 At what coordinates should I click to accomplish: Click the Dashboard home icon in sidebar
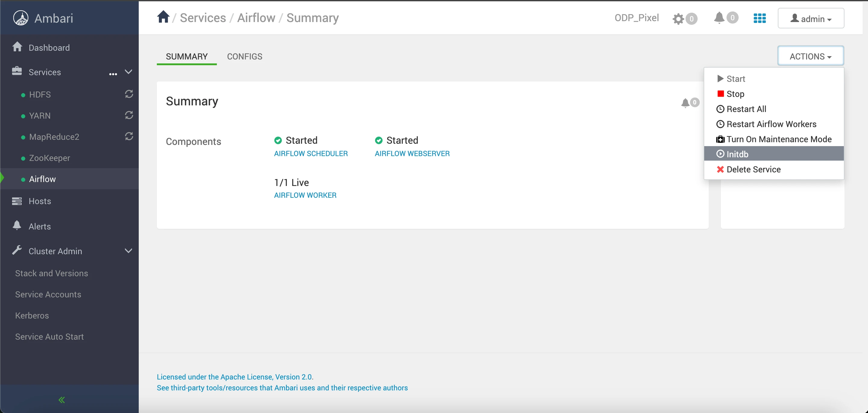[x=17, y=47]
